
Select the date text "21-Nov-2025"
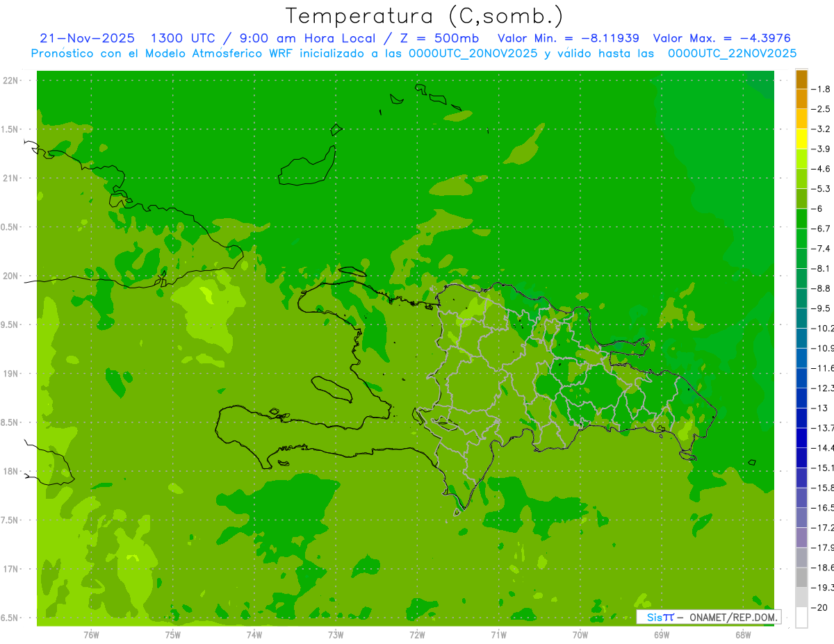point(88,39)
